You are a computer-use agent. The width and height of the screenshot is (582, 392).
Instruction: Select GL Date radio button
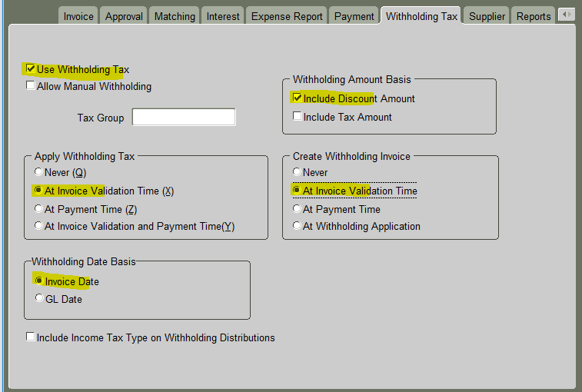pos(39,298)
